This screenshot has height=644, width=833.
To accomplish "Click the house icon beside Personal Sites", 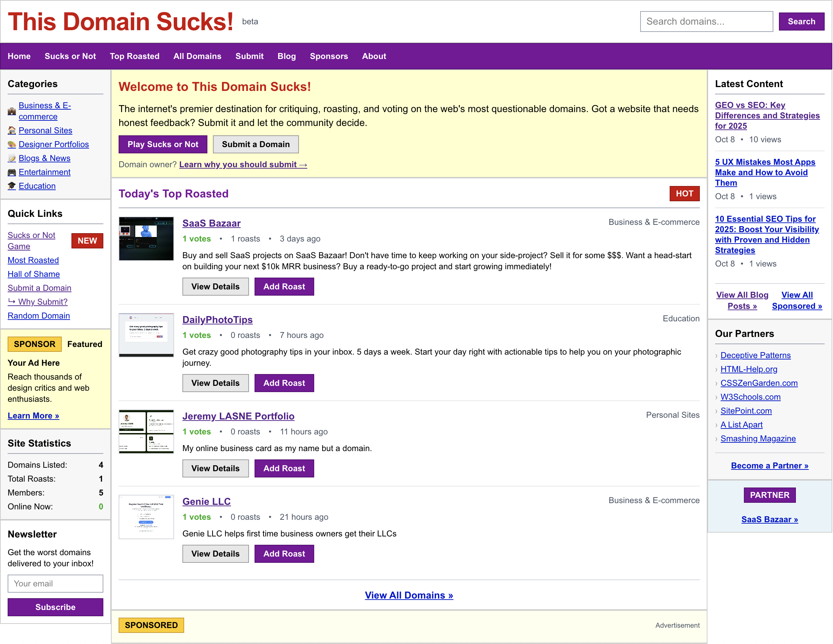I will coord(12,130).
